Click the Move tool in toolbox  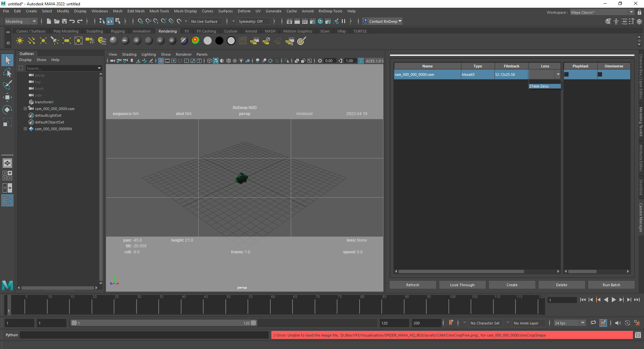[7, 97]
